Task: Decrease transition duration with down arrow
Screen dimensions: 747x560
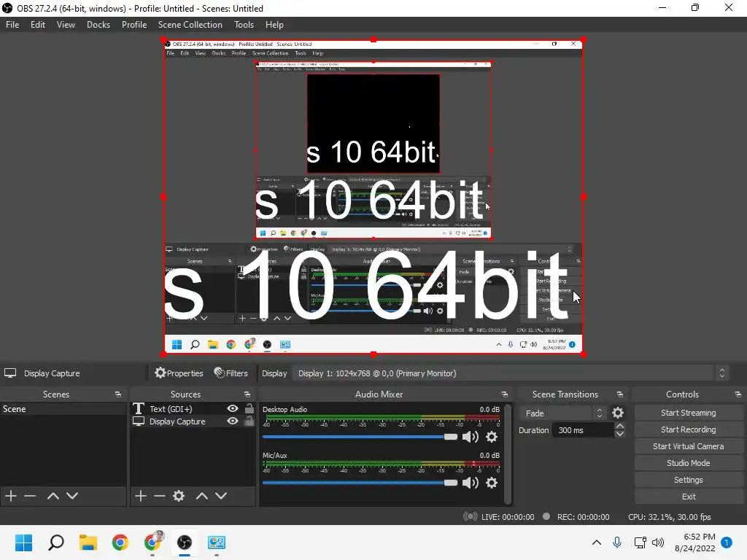Action: [620, 434]
